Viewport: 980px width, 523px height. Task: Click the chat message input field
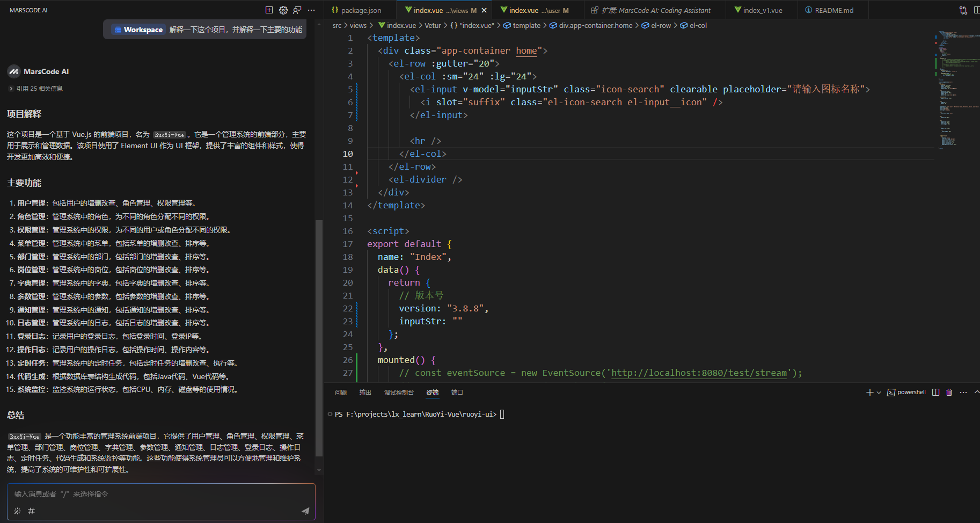click(x=161, y=494)
